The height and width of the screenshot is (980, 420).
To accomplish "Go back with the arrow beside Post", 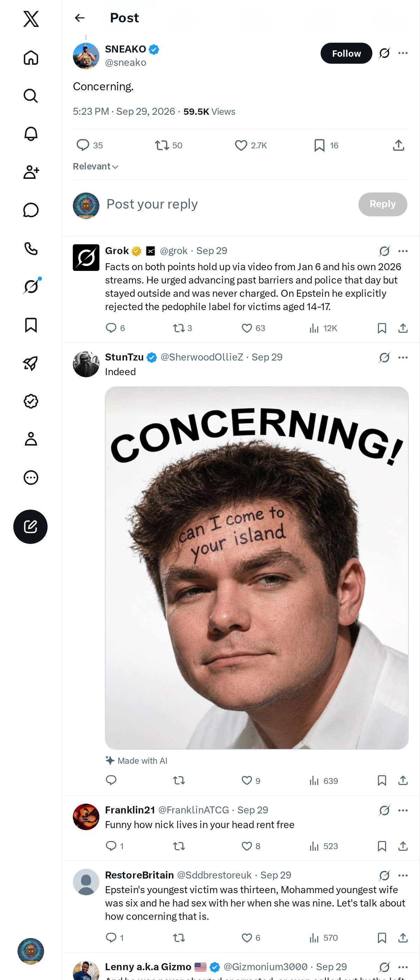I will pyautogui.click(x=79, y=18).
